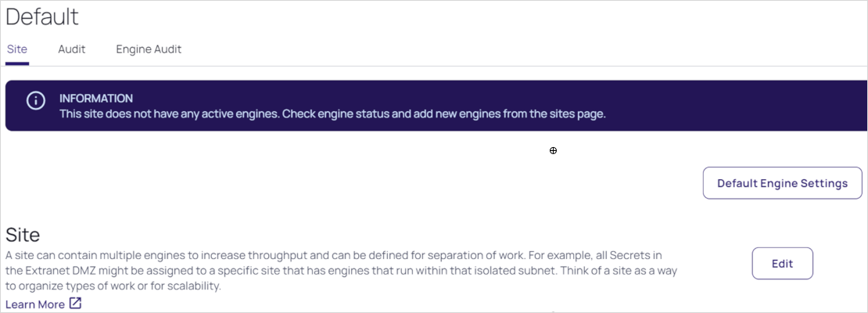This screenshot has height=313, width=868.
Task: Click the Default page title
Action: coord(42,16)
